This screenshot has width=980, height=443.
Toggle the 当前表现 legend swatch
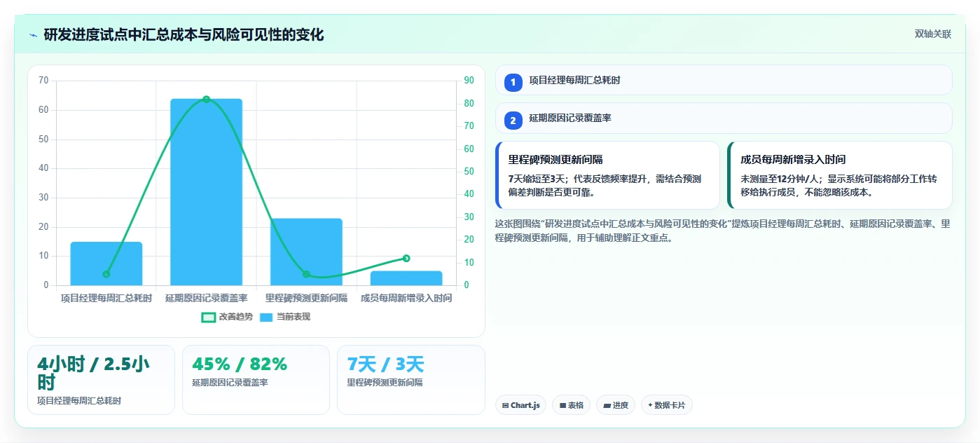pos(265,317)
